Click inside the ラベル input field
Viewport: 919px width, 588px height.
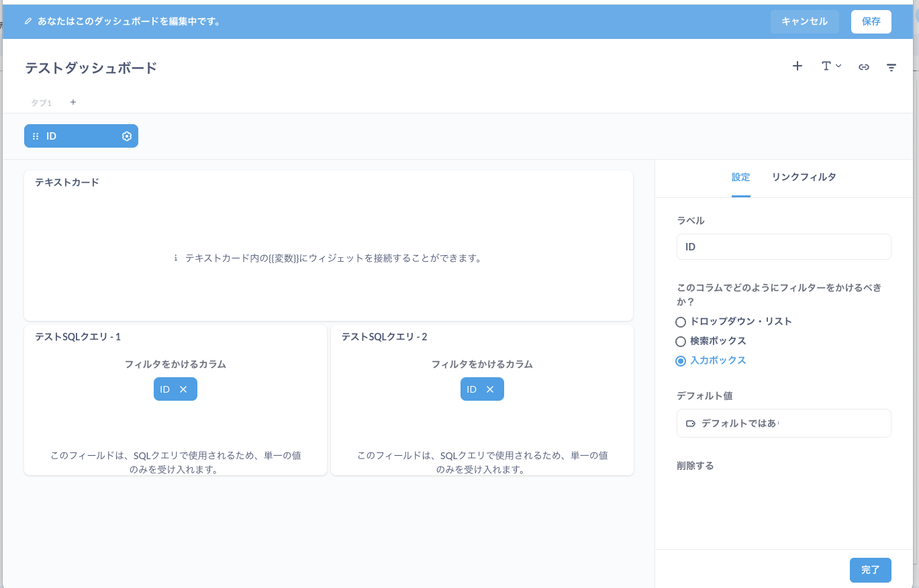(783, 246)
